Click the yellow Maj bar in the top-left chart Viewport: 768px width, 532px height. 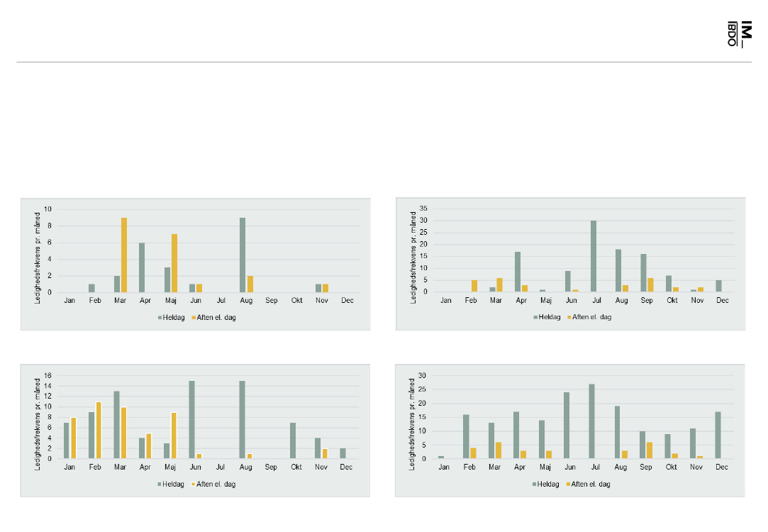click(x=174, y=264)
